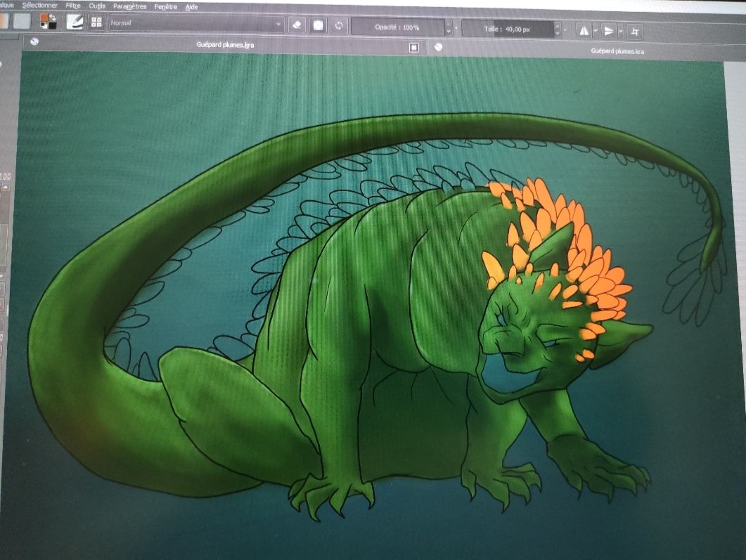Swap foreground and background colors
The image size is (746, 560).
pos(53,17)
